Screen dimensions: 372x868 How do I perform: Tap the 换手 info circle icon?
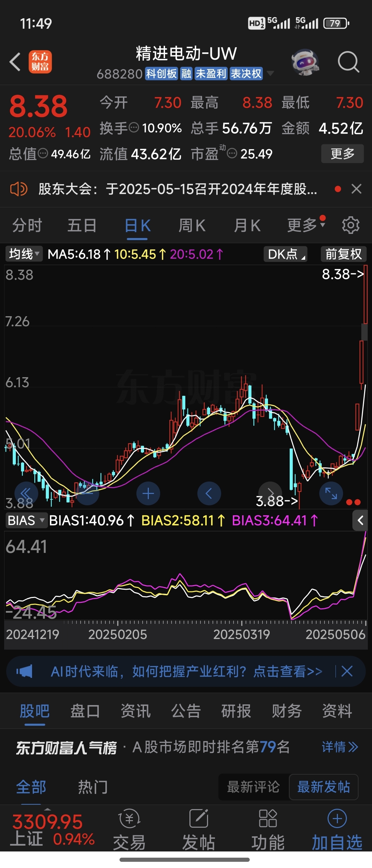(134, 128)
